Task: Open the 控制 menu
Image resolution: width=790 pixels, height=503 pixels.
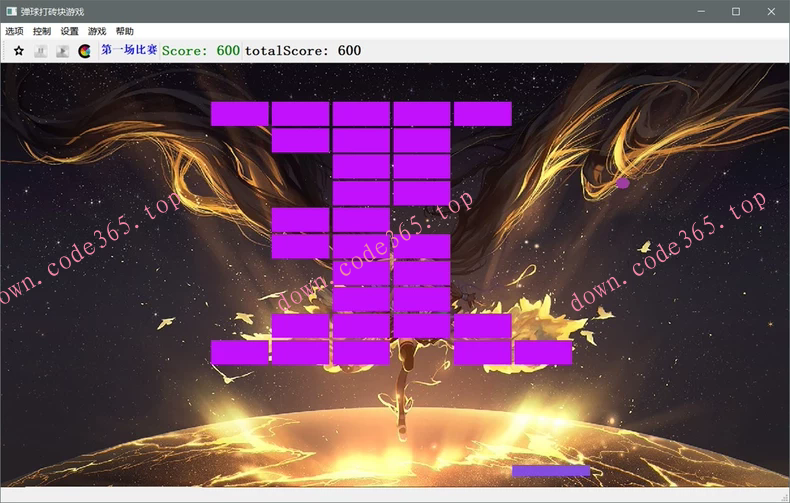Action: [42, 31]
